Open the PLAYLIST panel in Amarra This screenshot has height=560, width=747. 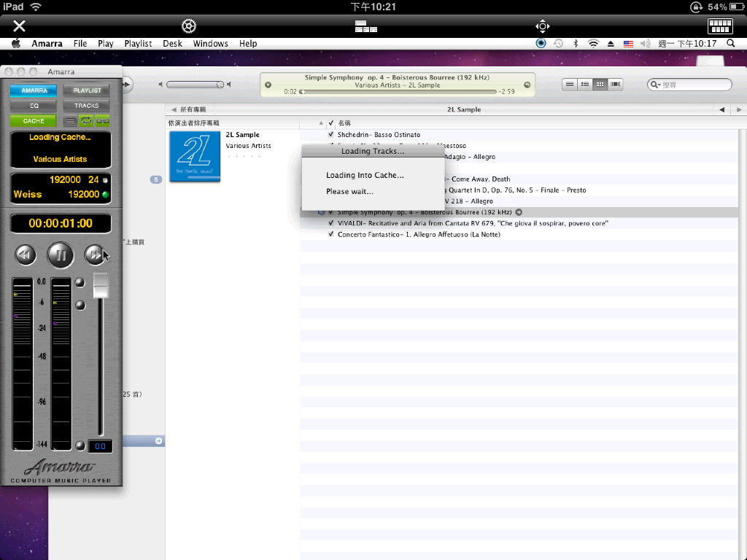coord(87,90)
